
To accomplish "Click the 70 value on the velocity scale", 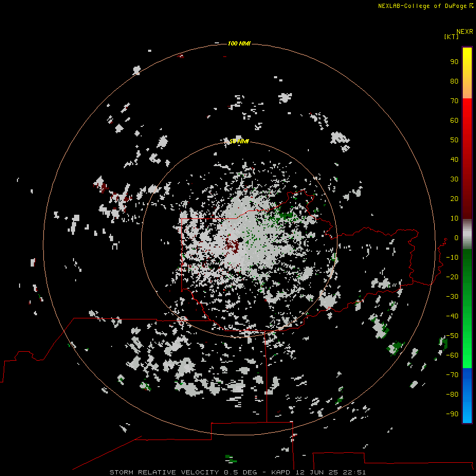I will coord(454,101).
